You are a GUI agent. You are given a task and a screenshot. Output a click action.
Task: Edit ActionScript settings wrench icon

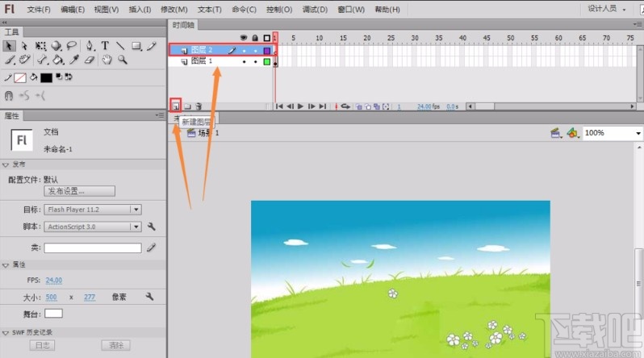(151, 227)
